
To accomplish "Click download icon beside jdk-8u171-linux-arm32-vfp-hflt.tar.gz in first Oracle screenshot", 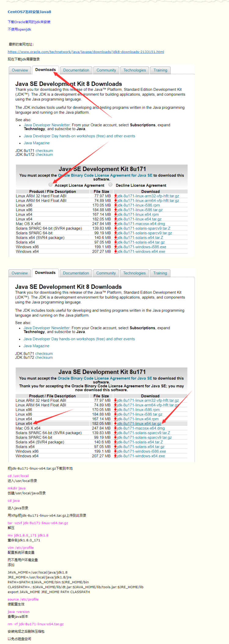I will [116, 196].
